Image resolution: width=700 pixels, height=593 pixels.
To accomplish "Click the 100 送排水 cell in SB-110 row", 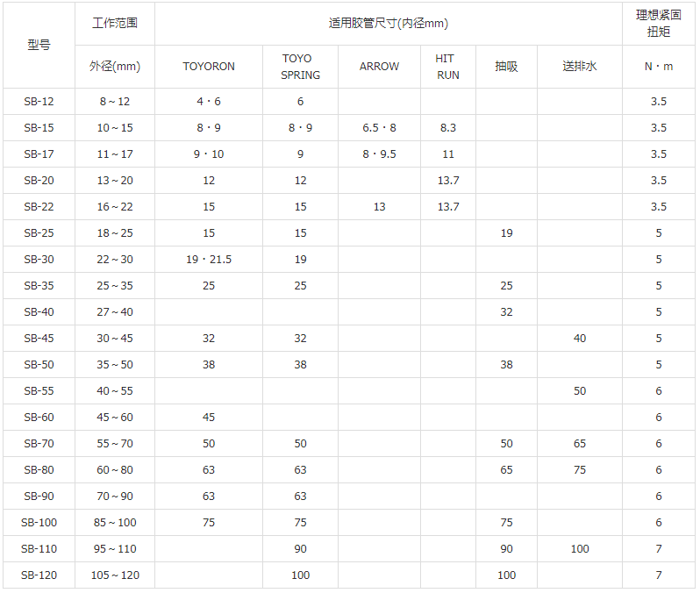I will 580,549.
